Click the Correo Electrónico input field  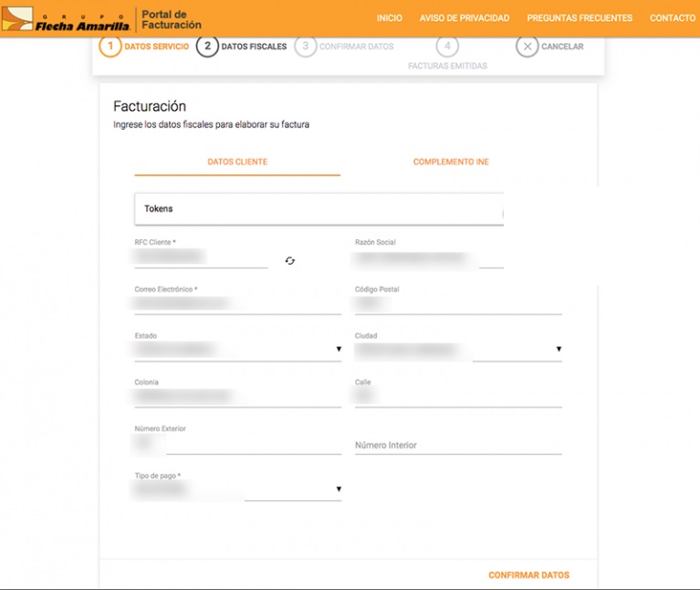click(237, 305)
